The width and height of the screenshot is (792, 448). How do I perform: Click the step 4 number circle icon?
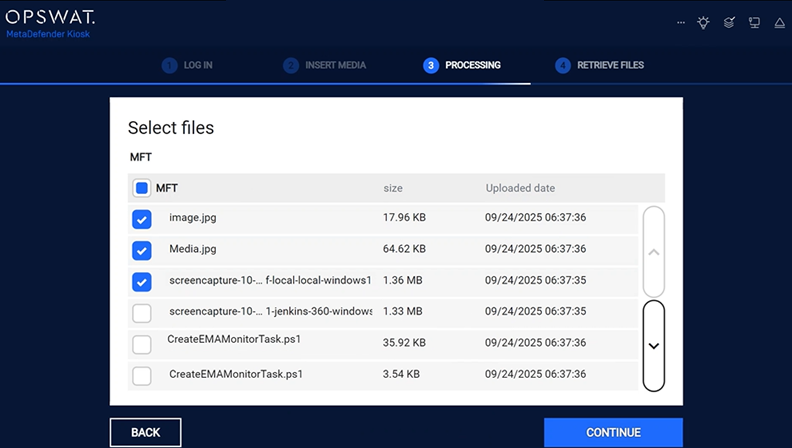pos(563,65)
